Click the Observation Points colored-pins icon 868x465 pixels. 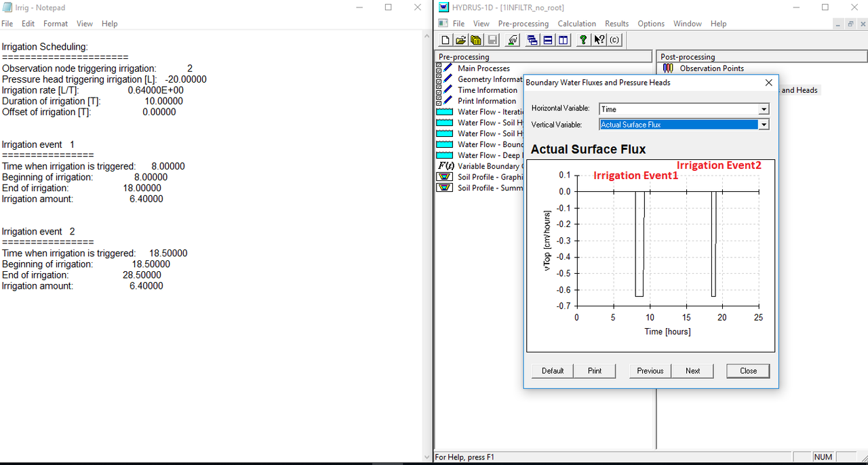point(668,68)
